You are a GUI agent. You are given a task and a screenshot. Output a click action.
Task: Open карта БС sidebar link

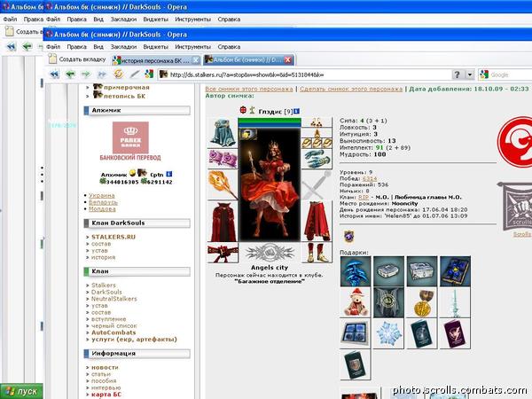point(106,395)
